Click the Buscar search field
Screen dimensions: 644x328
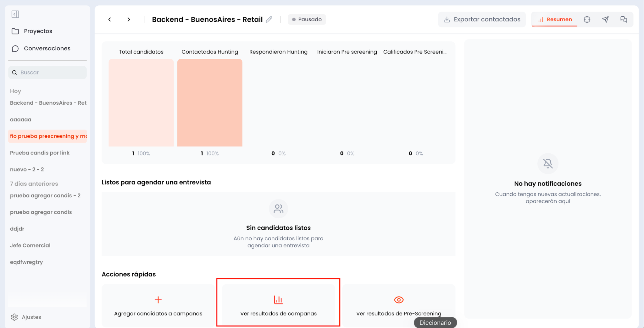[47, 72]
